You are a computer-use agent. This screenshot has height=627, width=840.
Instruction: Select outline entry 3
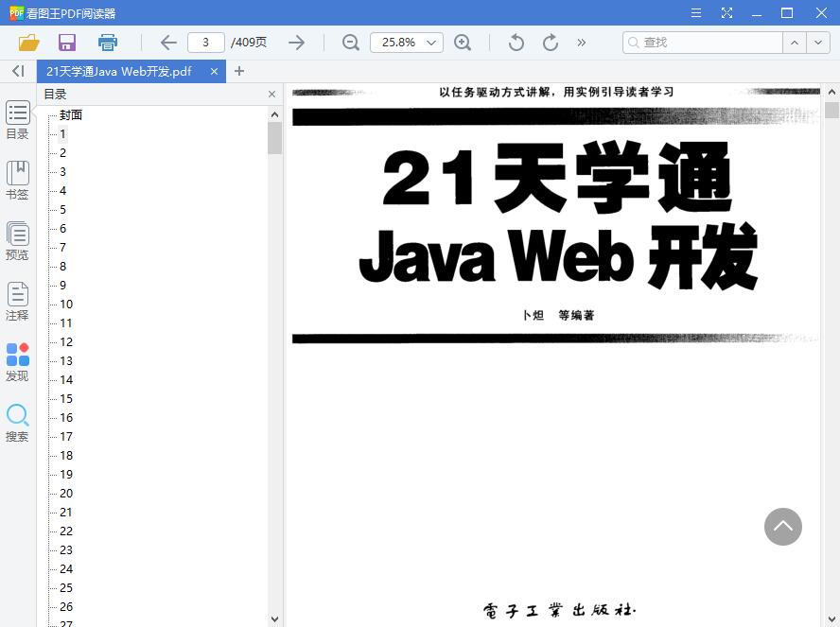coord(62,171)
